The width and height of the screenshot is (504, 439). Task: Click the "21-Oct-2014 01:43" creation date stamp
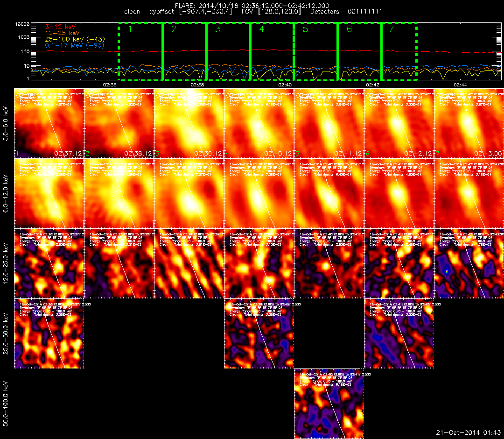469,432
